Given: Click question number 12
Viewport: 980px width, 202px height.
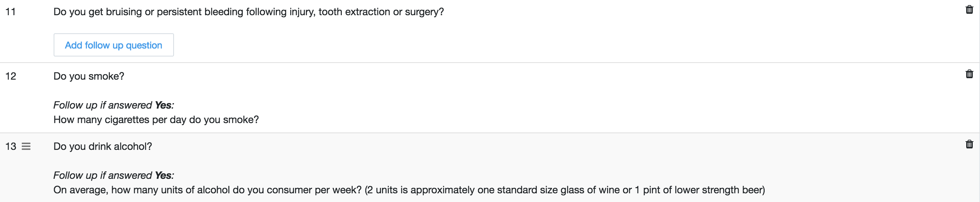Looking at the screenshot, I should click(x=11, y=76).
